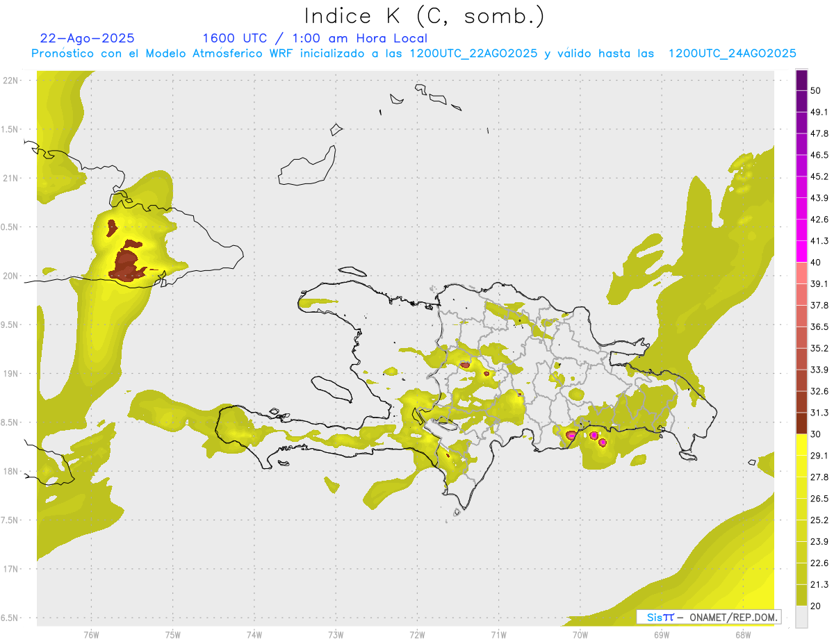Screen dimensions: 834x644
Task: Select the date label "22-Ago-2025"
Action: [x=88, y=38]
